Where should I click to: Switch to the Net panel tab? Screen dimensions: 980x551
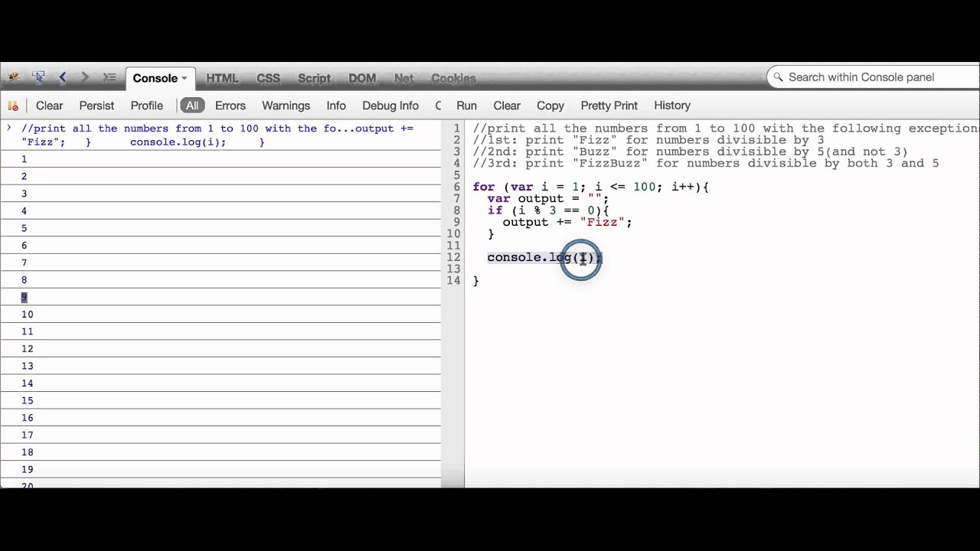pos(403,78)
